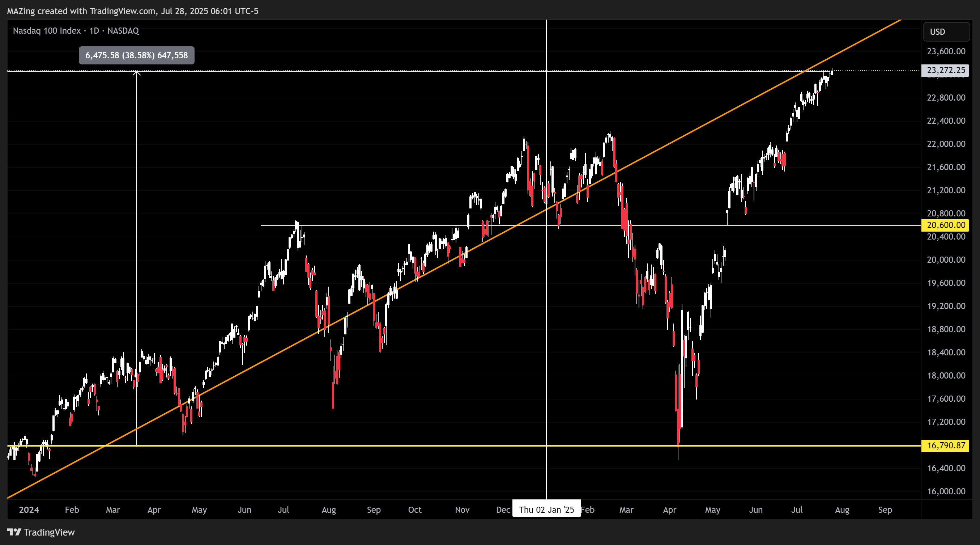The image size is (980, 545).
Task: Click the 18,400.00 price axis label
Action: click(x=946, y=352)
